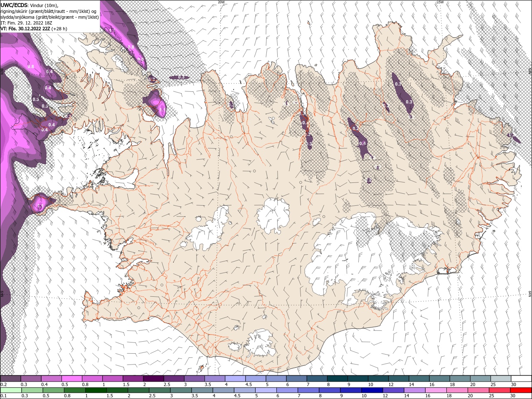The image size is (532, 399).
Task: Click the '14' label in lower legend row
Action: click(406, 396)
